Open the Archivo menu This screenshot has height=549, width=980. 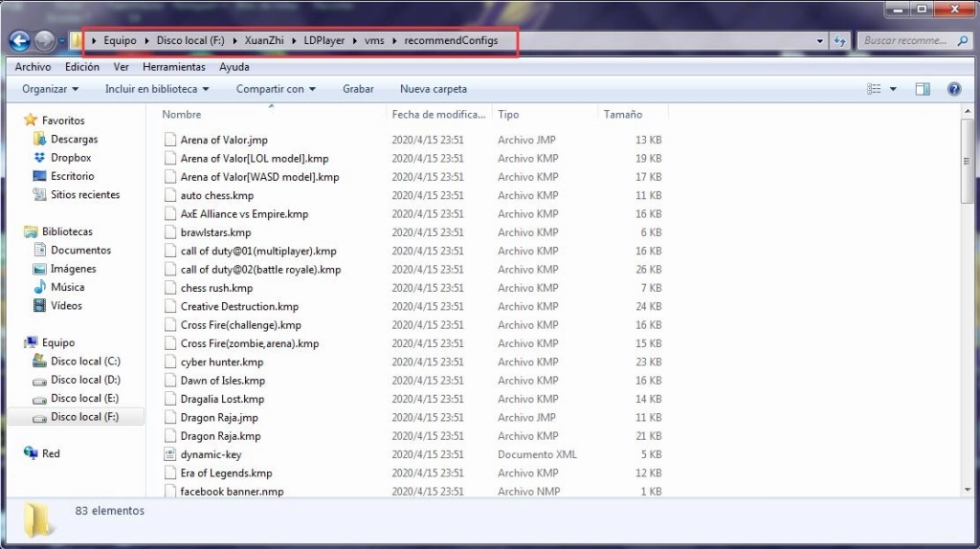(33, 67)
